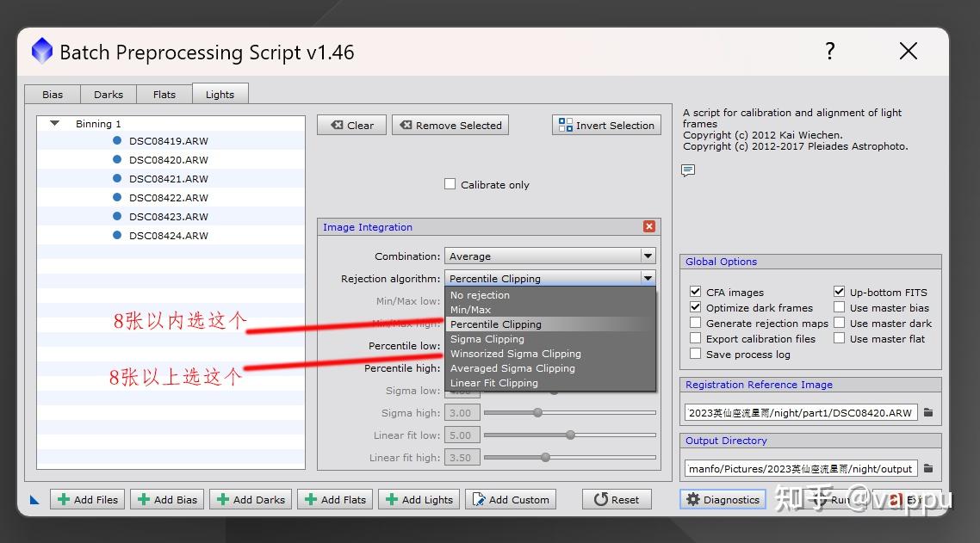Click the Rejection algorithm dropdown arrow

pos(648,278)
